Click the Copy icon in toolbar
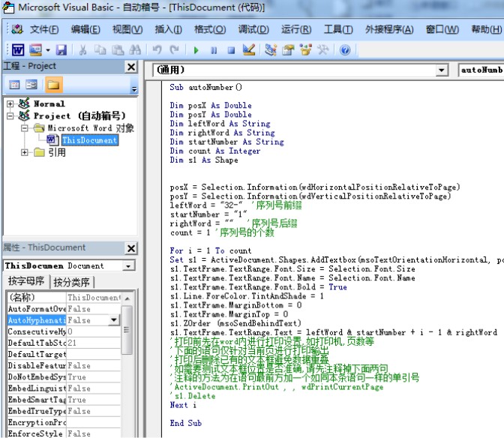Image resolution: width=504 pixels, height=438 pixels. [x=100, y=50]
